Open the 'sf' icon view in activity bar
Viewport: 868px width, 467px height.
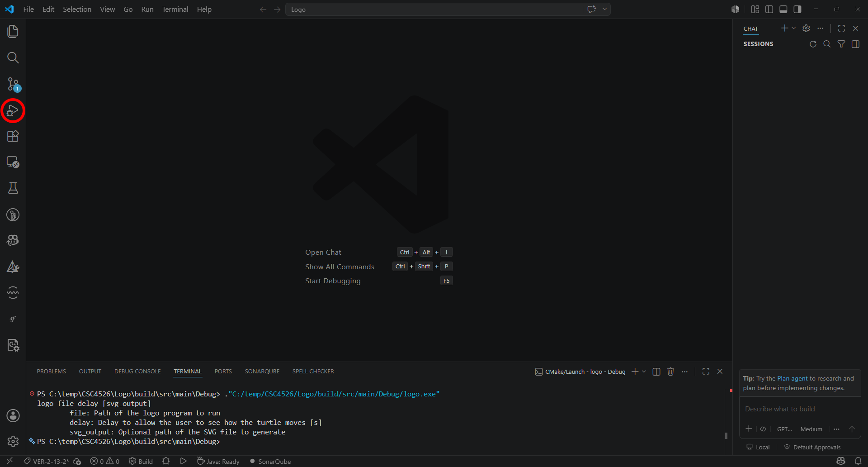point(13,319)
